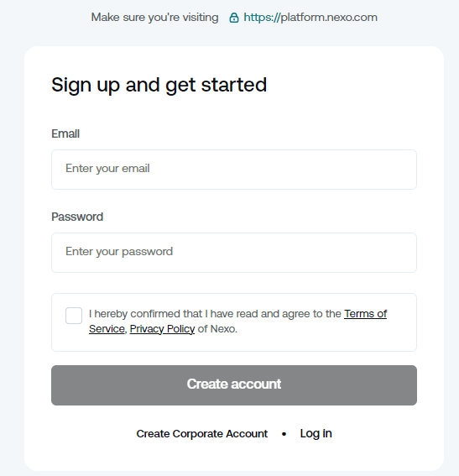Click the Create account button

pos(234,385)
